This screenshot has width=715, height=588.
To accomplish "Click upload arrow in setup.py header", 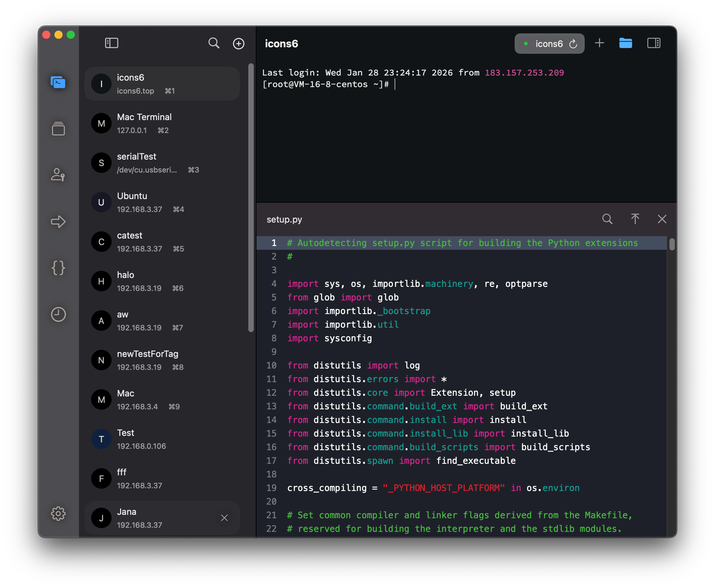I will (635, 219).
